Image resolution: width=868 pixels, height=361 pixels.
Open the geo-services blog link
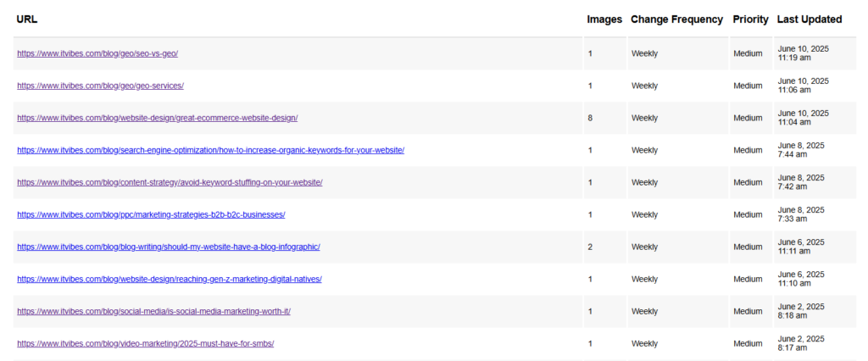point(100,86)
